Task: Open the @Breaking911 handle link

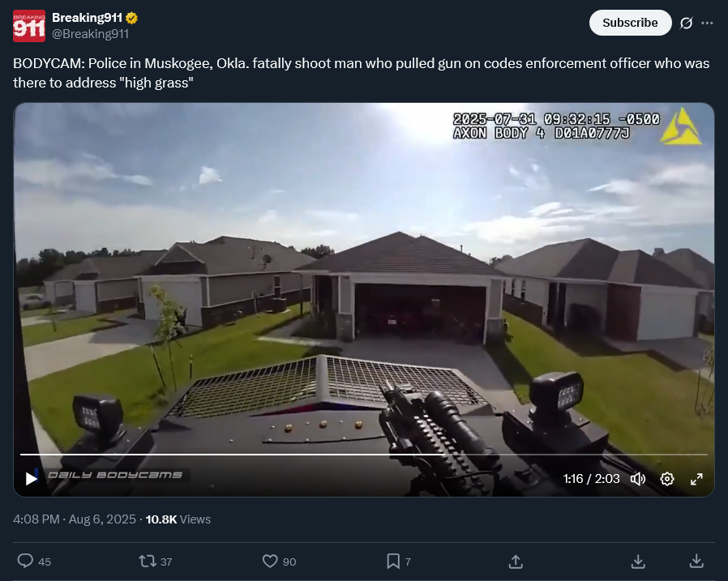Action: click(x=90, y=34)
